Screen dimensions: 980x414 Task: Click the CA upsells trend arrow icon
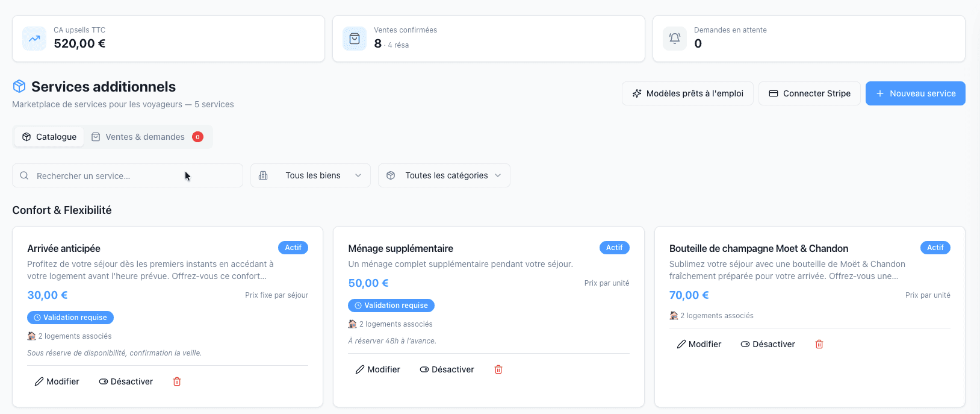click(34, 39)
